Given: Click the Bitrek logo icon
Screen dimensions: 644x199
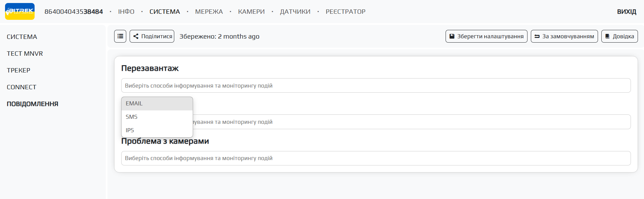Looking at the screenshot, I should coord(20,11).
